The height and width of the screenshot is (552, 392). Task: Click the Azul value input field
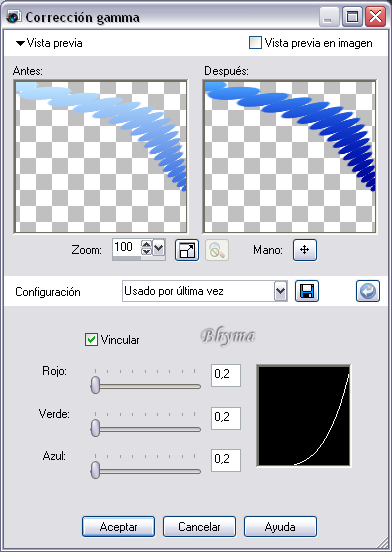pyautogui.click(x=226, y=460)
